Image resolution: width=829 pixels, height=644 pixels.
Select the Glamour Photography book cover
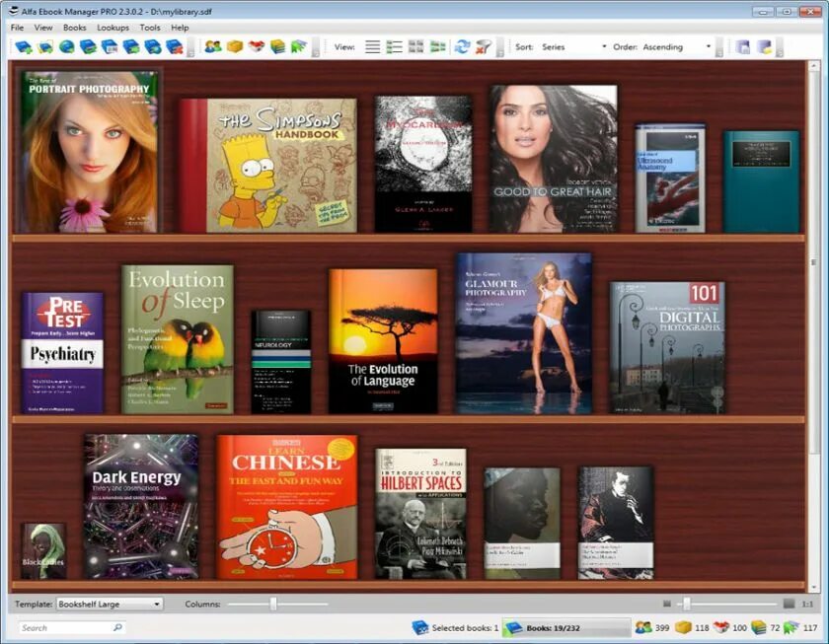tap(523, 332)
